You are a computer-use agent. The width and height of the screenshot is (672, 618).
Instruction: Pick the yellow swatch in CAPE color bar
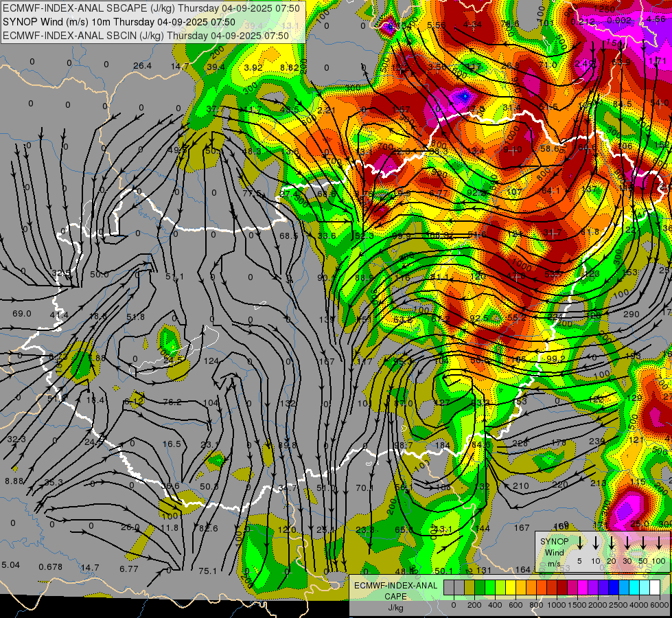511,588
